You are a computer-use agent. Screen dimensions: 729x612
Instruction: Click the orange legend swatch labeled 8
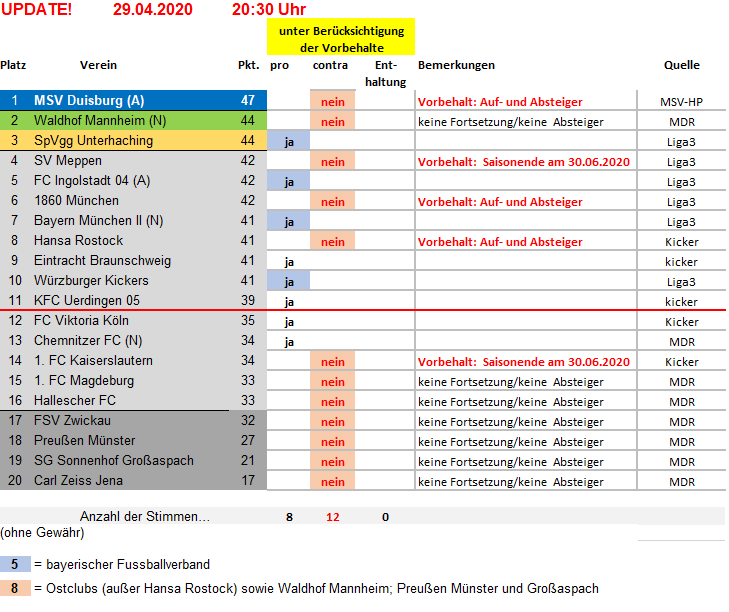[x=14, y=588]
